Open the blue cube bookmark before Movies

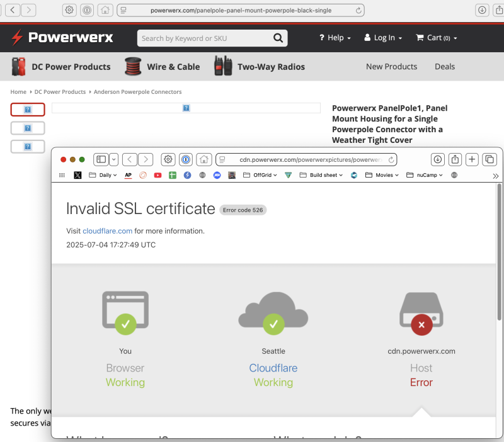[354, 175]
